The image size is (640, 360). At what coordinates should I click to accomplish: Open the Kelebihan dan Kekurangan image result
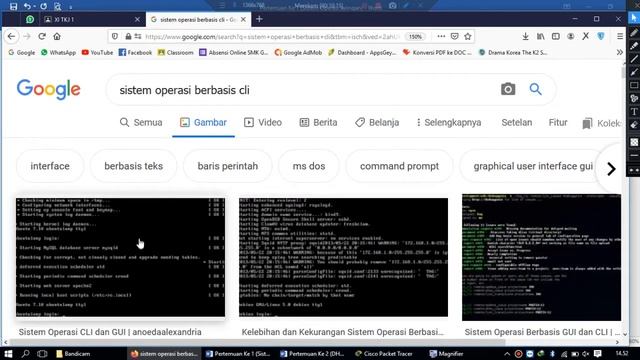click(x=343, y=257)
